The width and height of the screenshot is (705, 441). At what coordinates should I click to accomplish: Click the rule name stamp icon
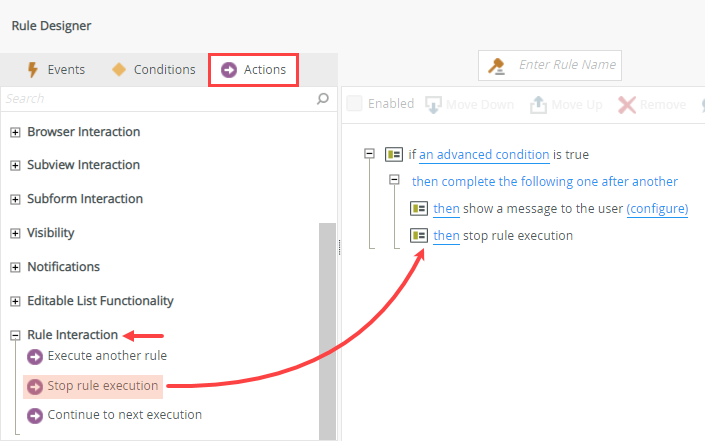496,66
